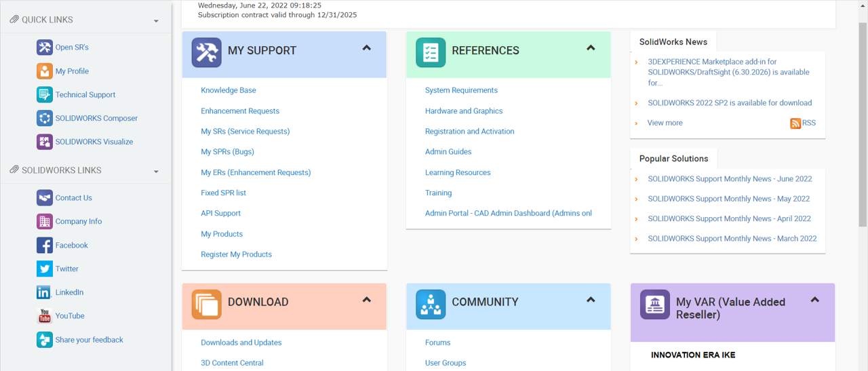Select the Popular Solutions tab

coord(673,159)
